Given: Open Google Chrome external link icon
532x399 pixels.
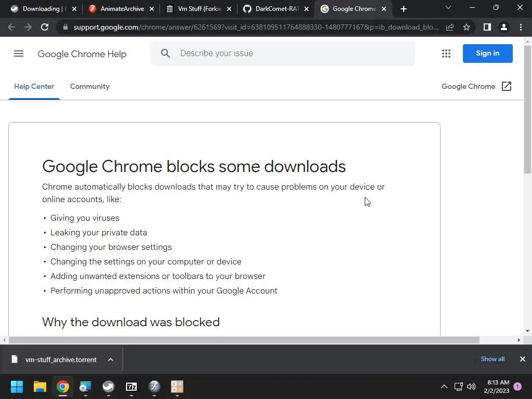Looking at the screenshot, I should click(x=506, y=86).
